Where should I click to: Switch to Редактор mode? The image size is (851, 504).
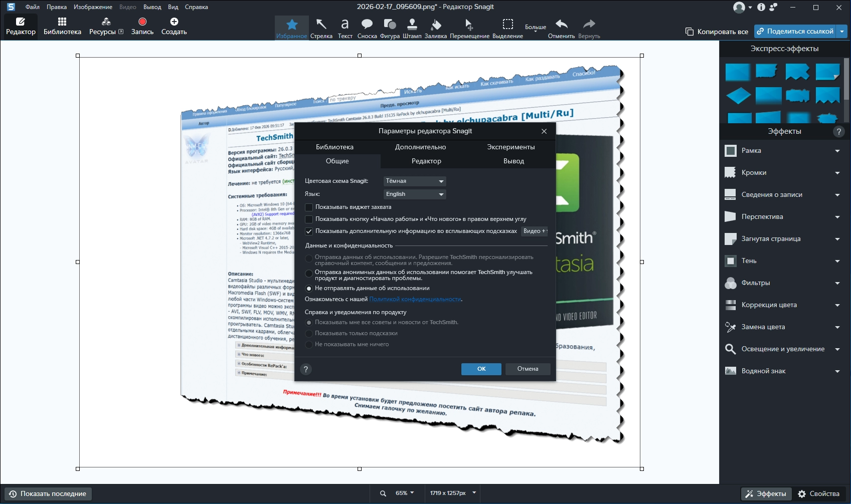pos(21,26)
